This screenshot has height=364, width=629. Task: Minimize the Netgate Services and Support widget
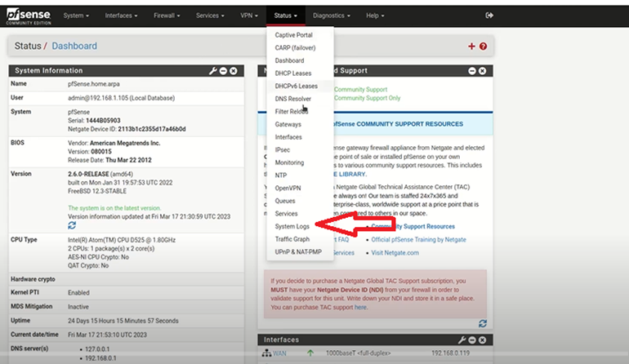472,71
